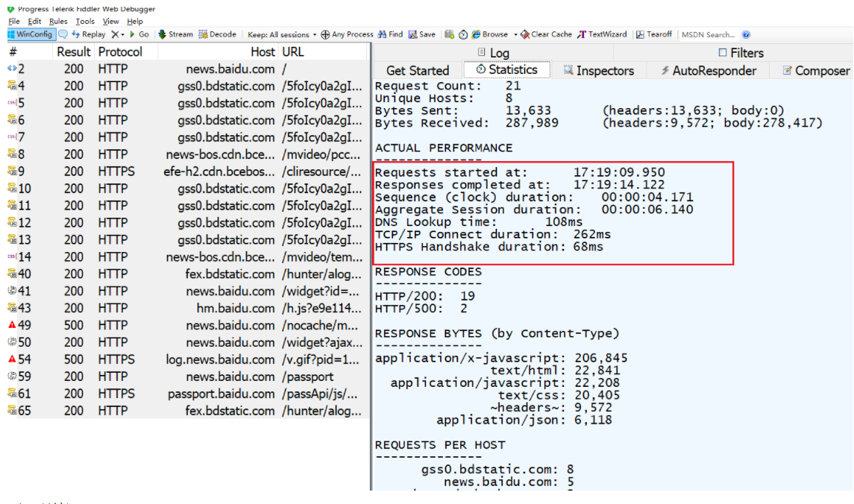The height and width of the screenshot is (504, 854).
Task: Click the icon of session 41
Action: pyautogui.click(x=12, y=291)
